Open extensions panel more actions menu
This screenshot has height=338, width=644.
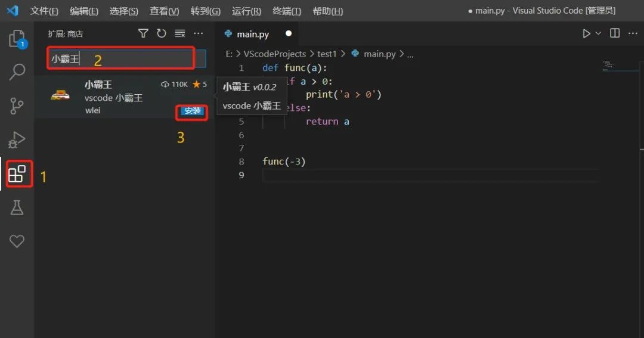click(x=199, y=33)
